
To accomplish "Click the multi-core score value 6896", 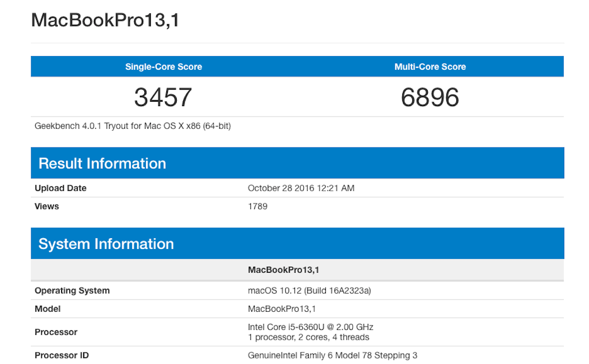I will pos(430,97).
